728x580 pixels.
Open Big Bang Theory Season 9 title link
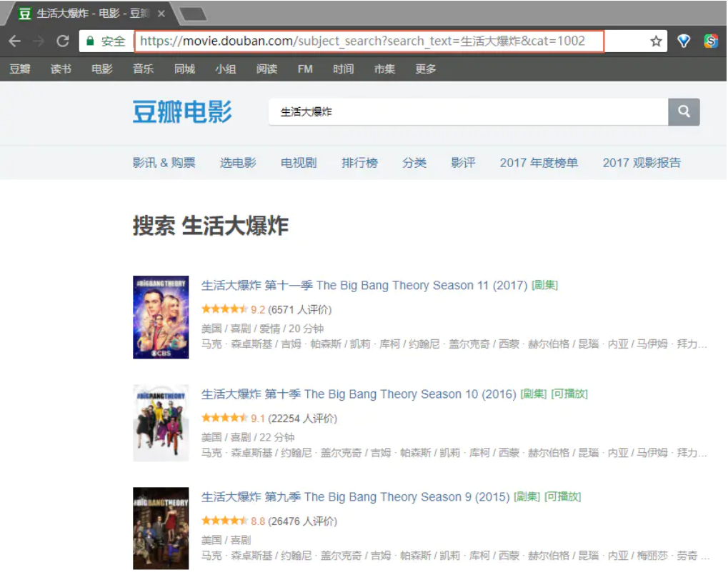pos(355,497)
